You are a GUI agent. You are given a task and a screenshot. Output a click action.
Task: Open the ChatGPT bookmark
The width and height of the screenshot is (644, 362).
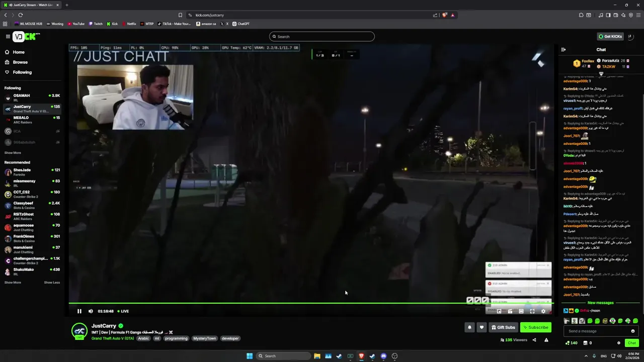click(241, 24)
